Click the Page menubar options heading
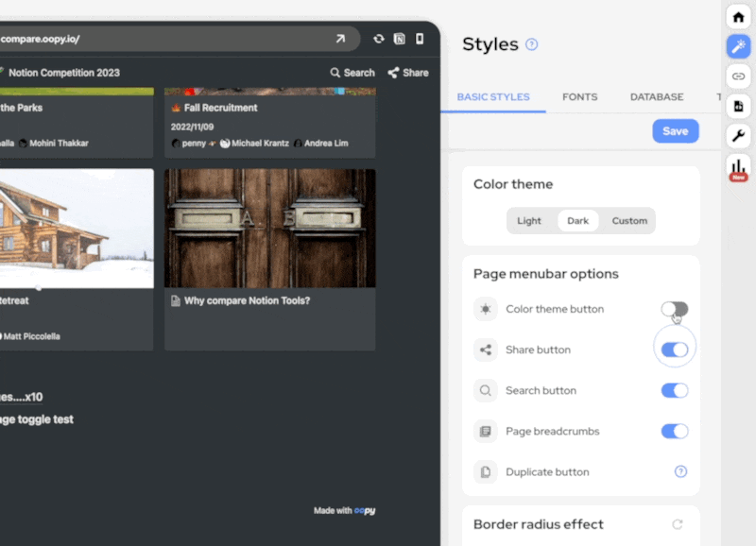This screenshot has width=756, height=546. (x=546, y=274)
